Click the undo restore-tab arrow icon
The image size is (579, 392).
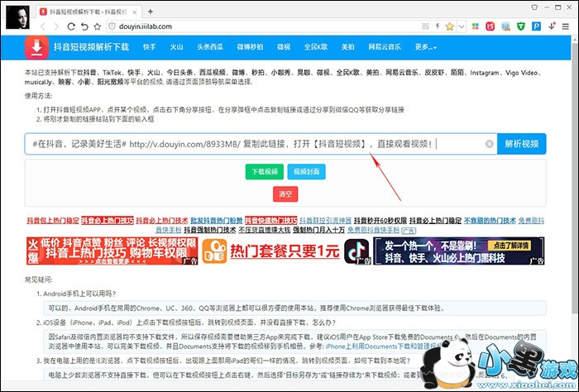point(84,26)
